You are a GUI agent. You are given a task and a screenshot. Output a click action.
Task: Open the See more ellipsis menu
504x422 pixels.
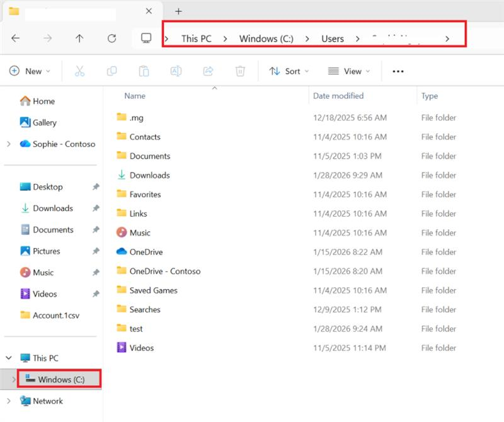pyautogui.click(x=398, y=71)
